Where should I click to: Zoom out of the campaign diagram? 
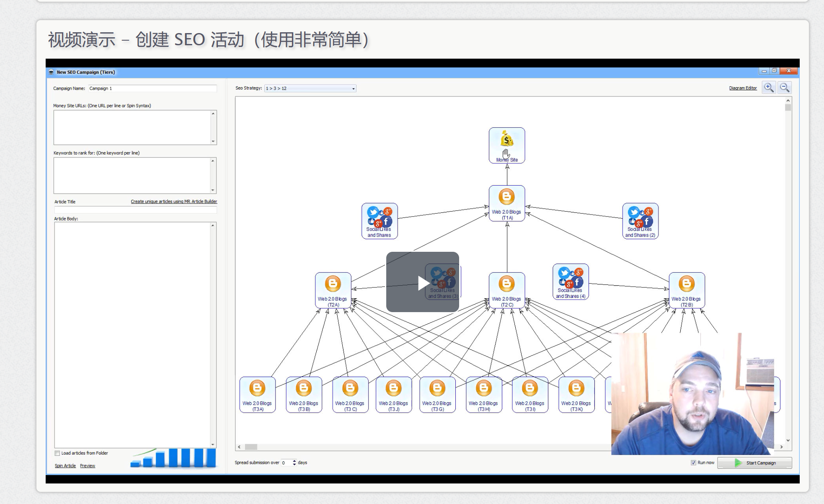pyautogui.click(x=785, y=87)
